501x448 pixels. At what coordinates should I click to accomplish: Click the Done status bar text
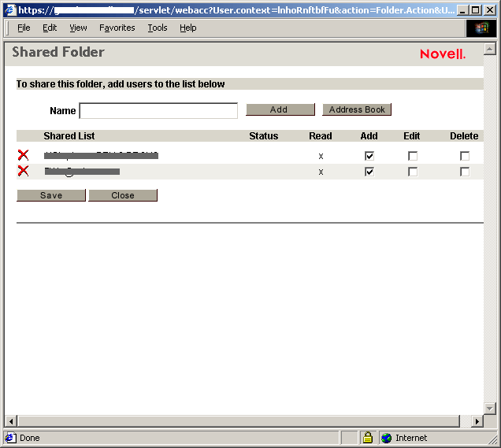pyautogui.click(x=30, y=438)
